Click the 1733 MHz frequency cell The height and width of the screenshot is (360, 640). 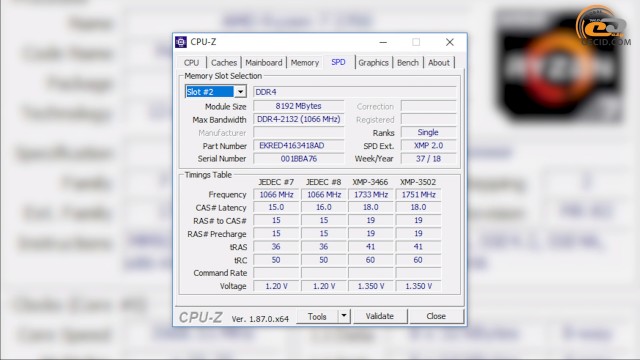[x=371, y=195]
